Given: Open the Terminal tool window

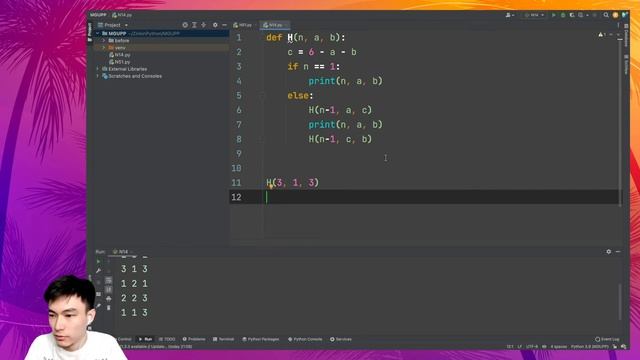Looking at the screenshot, I should [223, 339].
